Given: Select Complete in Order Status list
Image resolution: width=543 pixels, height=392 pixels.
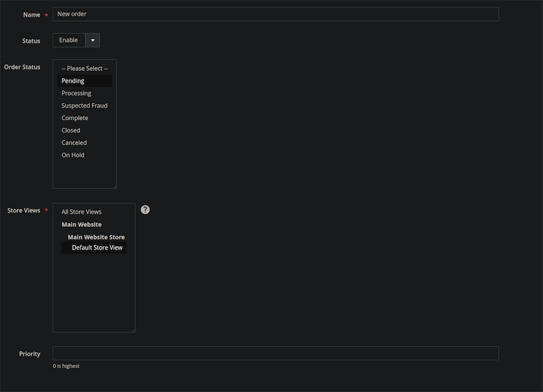Looking at the screenshot, I should coord(75,117).
